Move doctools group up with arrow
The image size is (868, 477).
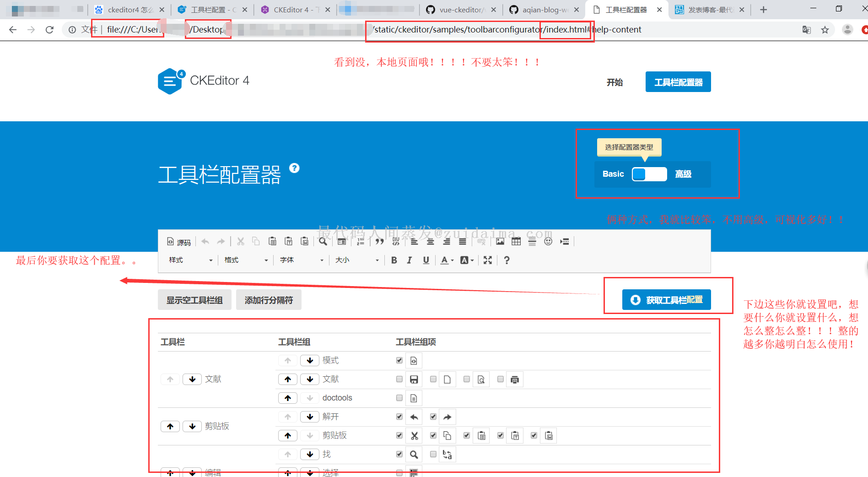click(x=288, y=398)
